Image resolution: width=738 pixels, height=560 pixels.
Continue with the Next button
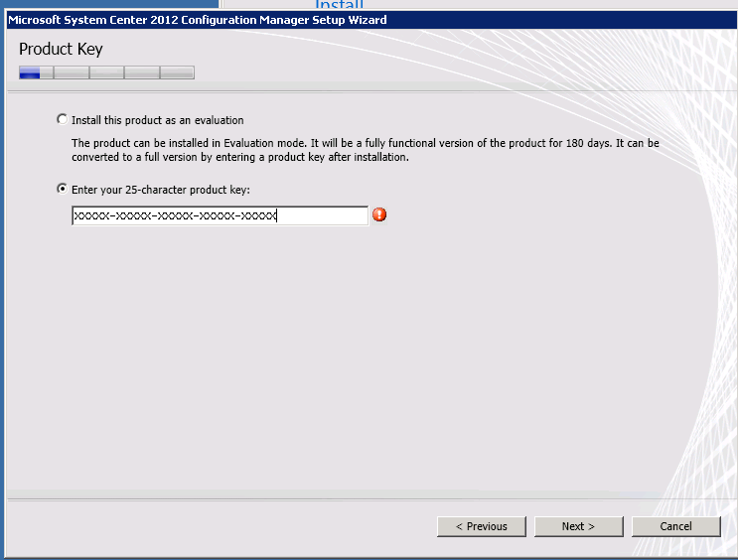[x=578, y=526]
